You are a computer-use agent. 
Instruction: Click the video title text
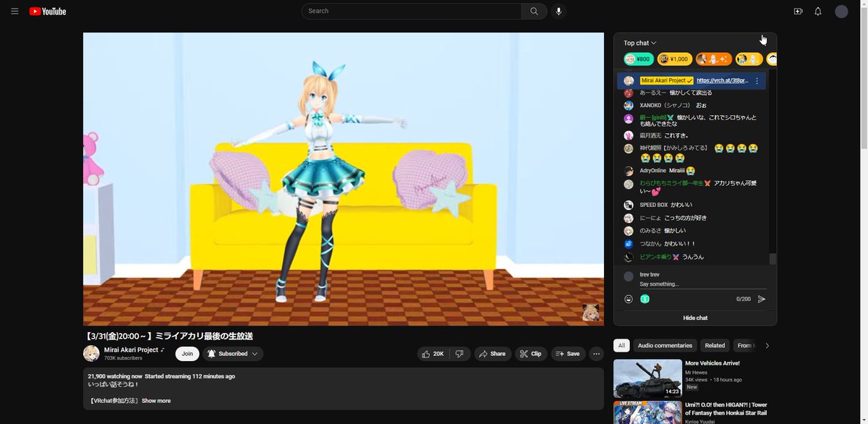pyautogui.click(x=169, y=336)
